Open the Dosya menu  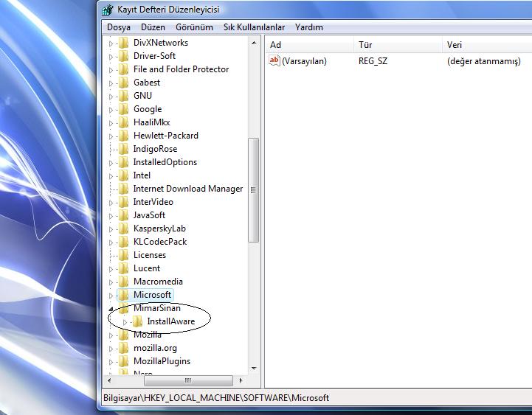[x=118, y=27]
